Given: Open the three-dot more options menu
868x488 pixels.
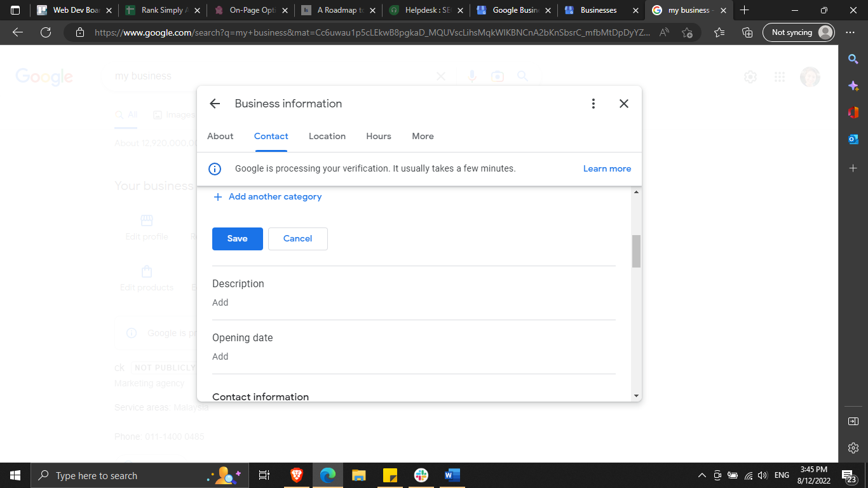Looking at the screenshot, I should 593,104.
